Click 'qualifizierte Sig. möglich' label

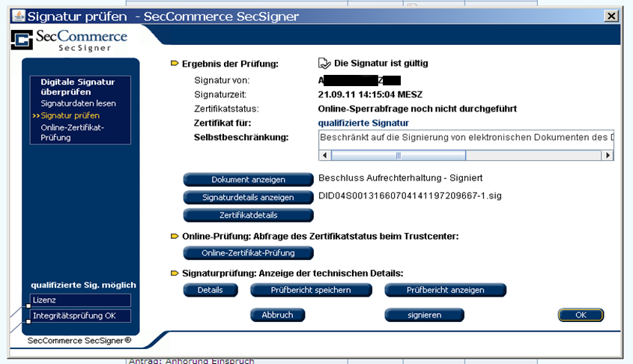tap(84, 285)
